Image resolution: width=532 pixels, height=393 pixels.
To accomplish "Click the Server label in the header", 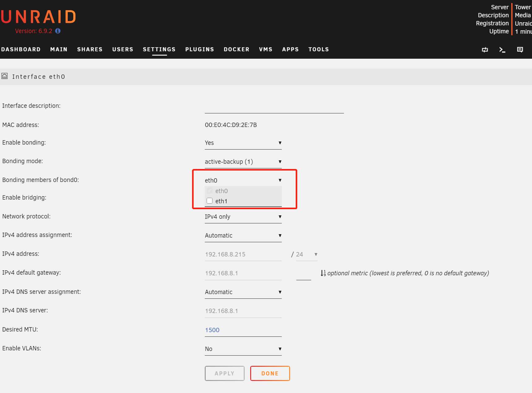I will click(x=500, y=7).
